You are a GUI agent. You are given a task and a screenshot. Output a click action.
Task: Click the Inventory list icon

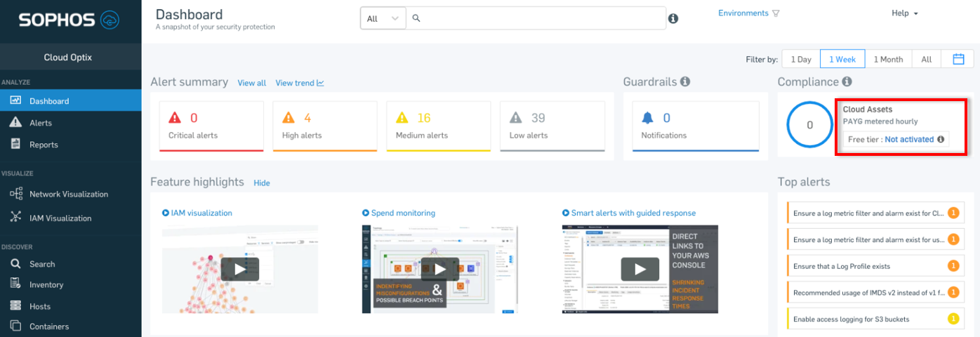point(15,284)
